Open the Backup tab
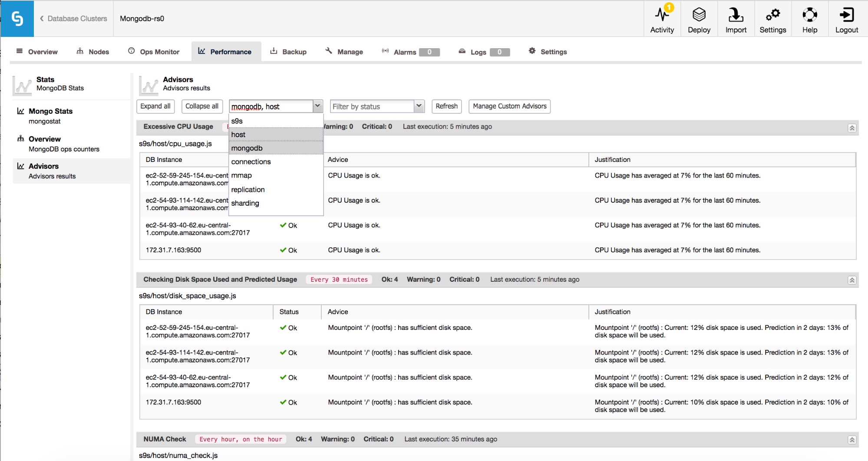Image resolution: width=868 pixels, height=461 pixels. pos(288,52)
